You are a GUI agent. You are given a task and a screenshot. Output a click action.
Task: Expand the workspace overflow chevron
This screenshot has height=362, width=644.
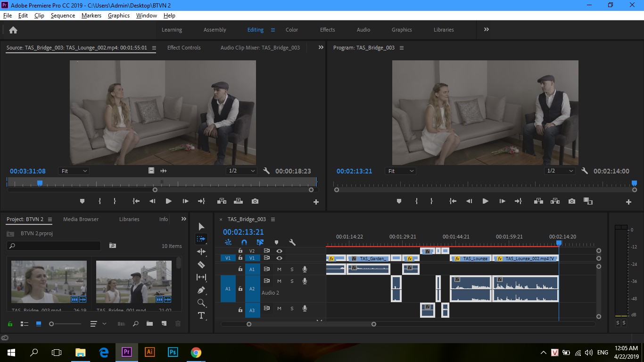[486, 29]
